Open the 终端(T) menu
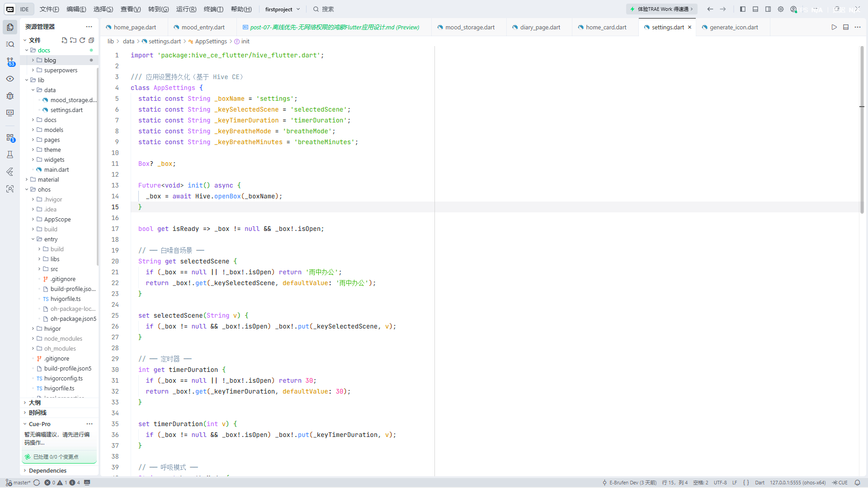This screenshot has height=488, width=868. (x=213, y=9)
